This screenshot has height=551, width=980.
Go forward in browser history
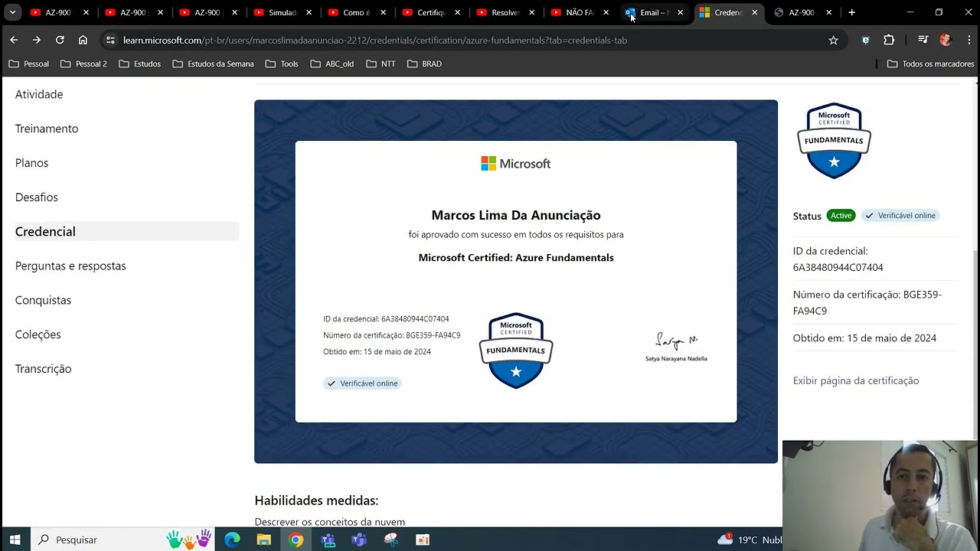click(x=37, y=40)
